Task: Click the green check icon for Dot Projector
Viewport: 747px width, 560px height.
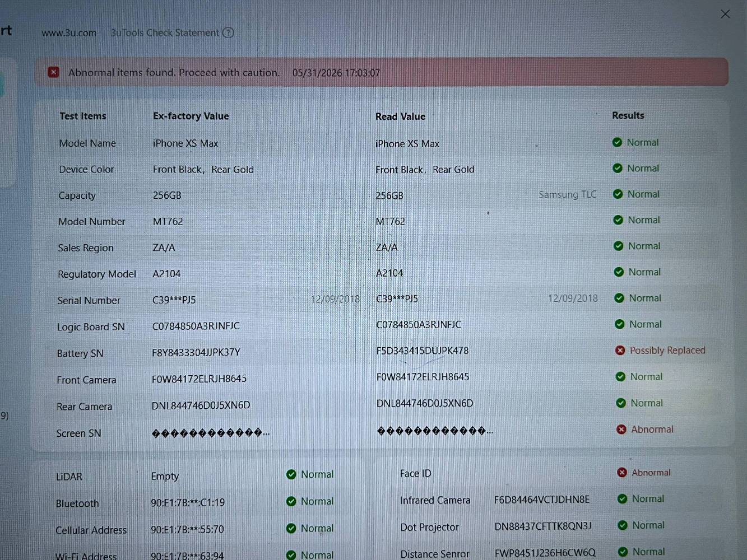Action: tap(623, 525)
